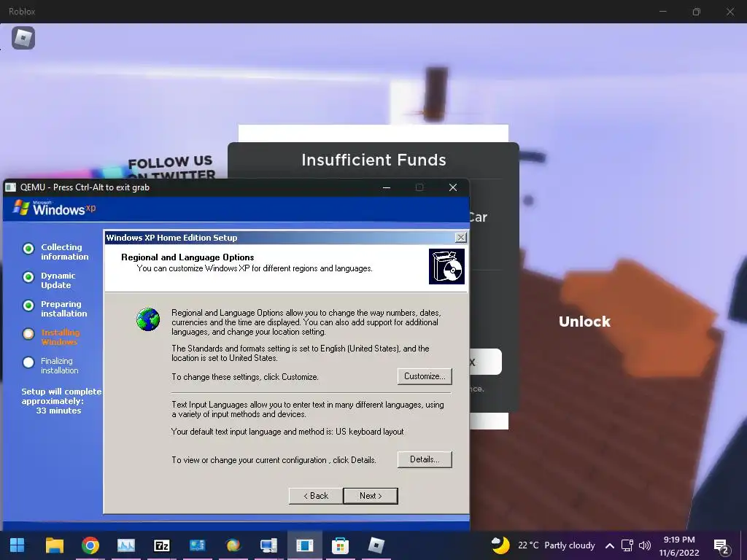Open the clock showing 9:19 PM
This screenshot has height=560, width=747.
tap(679, 545)
